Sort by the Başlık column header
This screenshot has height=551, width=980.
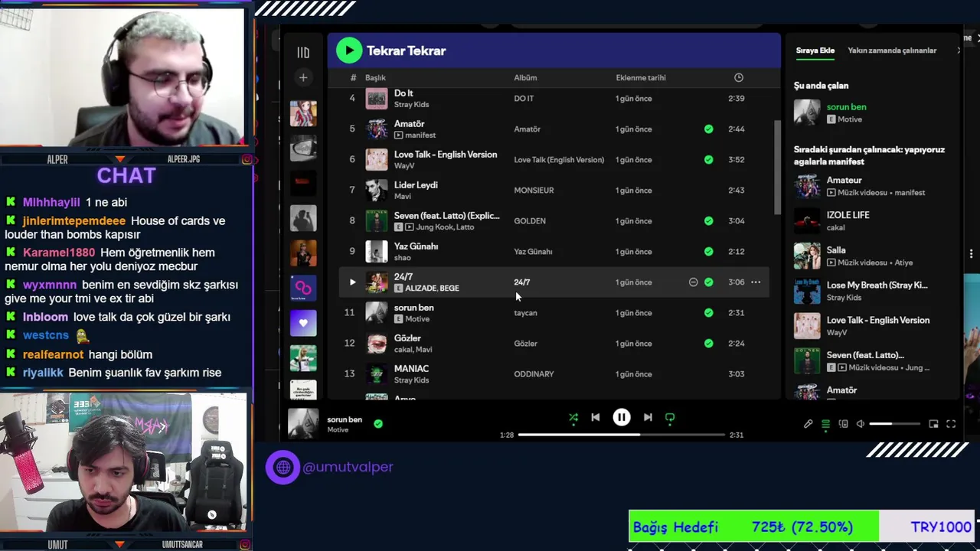tap(375, 77)
